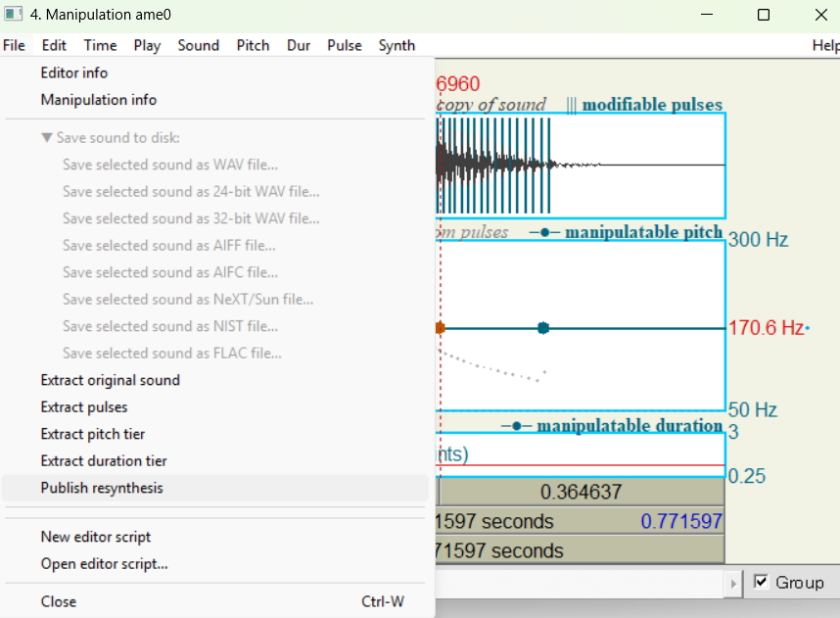840x618 pixels.
Task: Click the 300 Hz pitch ceiling label
Action: pyautogui.click(x=758, y=240)
